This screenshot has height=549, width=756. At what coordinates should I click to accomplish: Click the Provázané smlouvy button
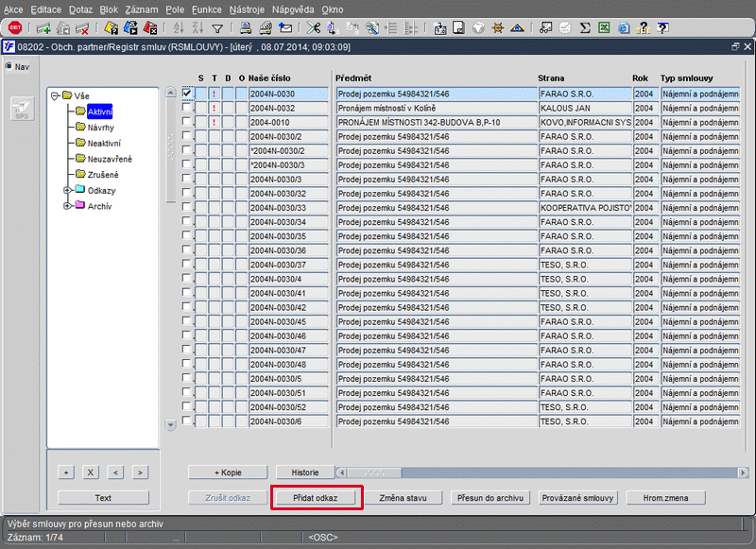point(577,498)
